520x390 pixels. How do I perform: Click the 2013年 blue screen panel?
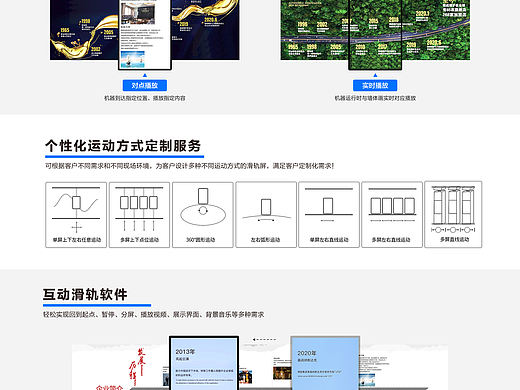(x=204, y=363)
